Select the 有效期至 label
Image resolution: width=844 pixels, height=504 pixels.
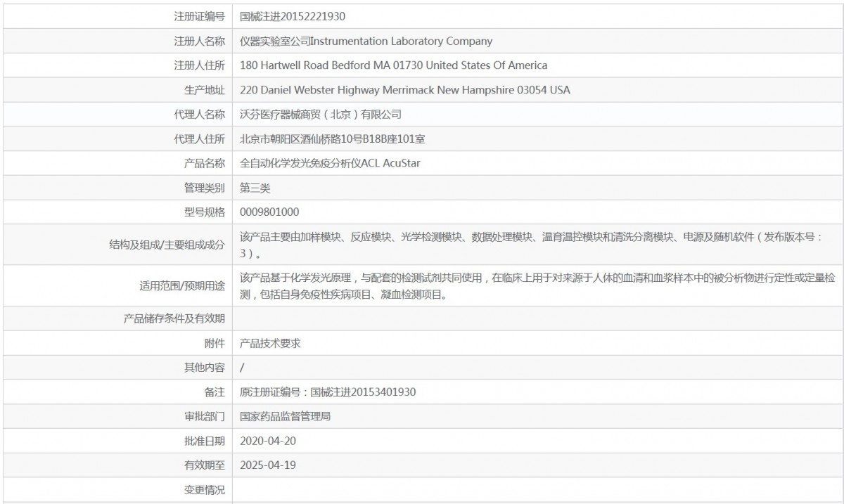tap(204, 465)
